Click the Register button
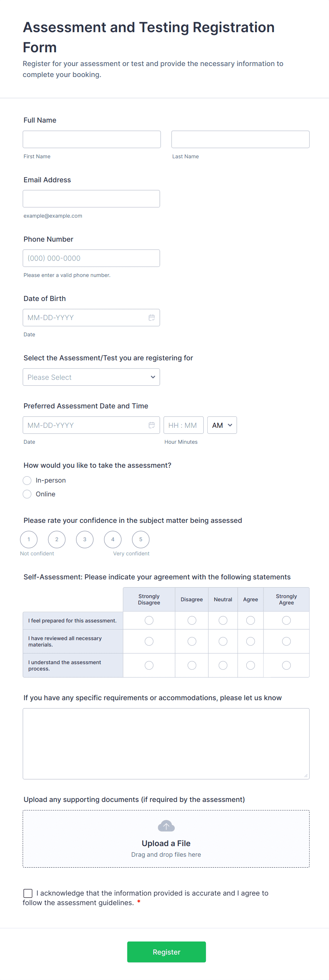 coord(166,952)
